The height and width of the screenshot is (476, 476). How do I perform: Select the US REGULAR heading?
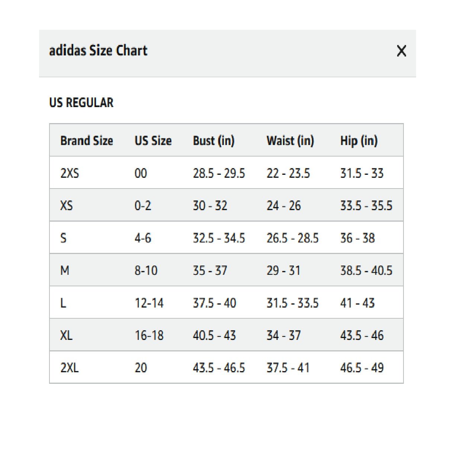(x=81, y=103)
